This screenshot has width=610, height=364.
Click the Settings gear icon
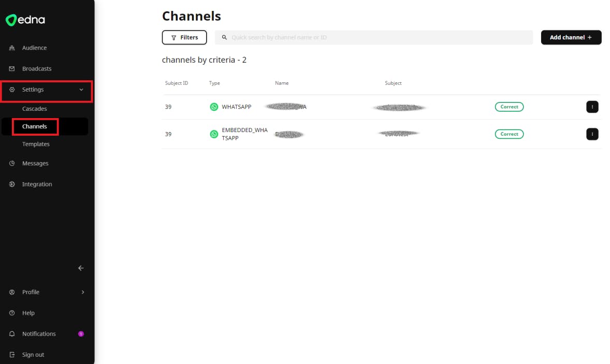(12, 90)
